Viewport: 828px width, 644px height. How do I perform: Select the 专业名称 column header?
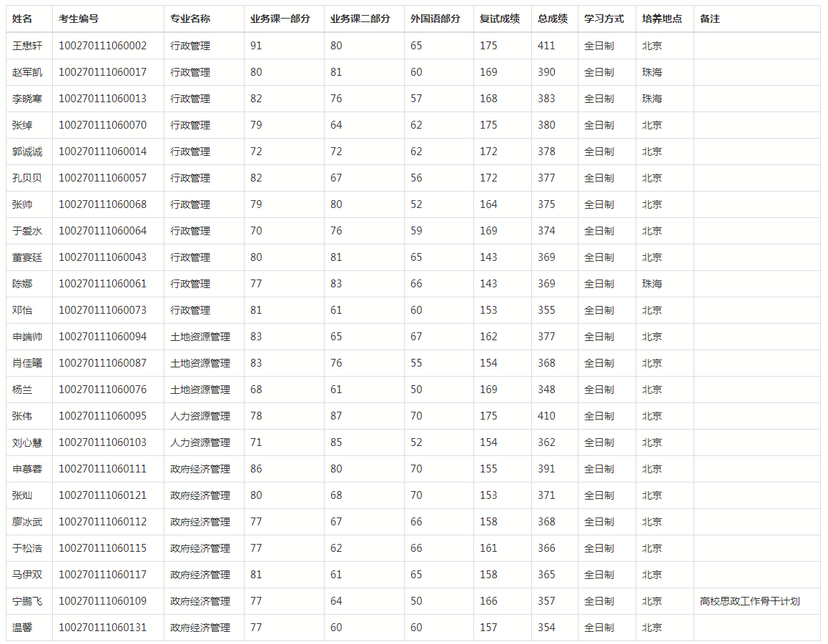click(190, 19)
